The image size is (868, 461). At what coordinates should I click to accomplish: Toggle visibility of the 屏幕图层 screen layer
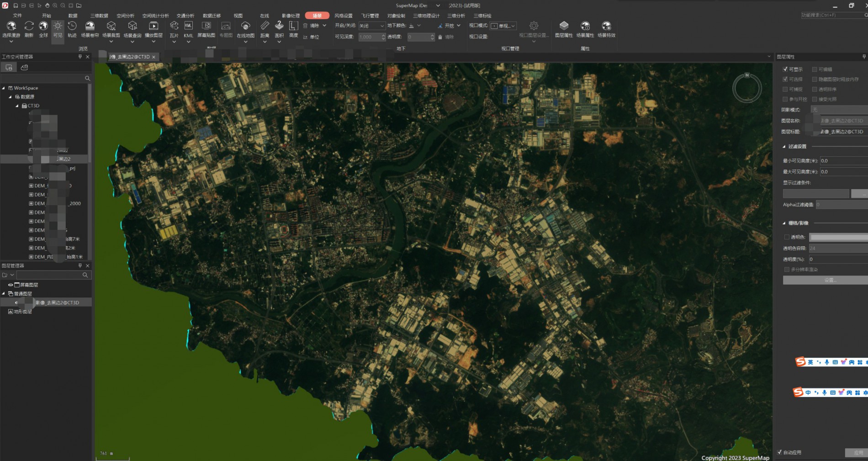click(x=11, y=285)
